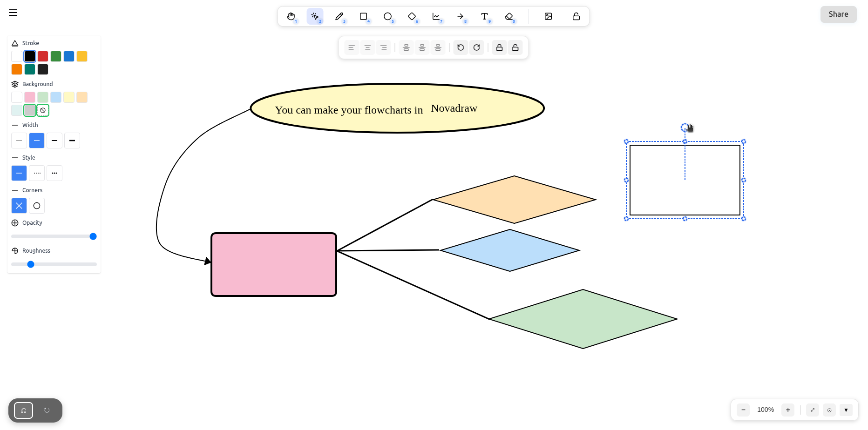Select the thinnest stroke width
The height and width of the screenshot is (430, 868).
pos(19,141)
